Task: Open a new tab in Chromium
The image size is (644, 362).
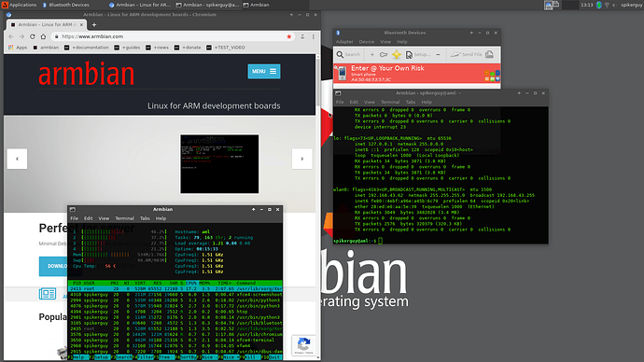Action: point(94,24)
